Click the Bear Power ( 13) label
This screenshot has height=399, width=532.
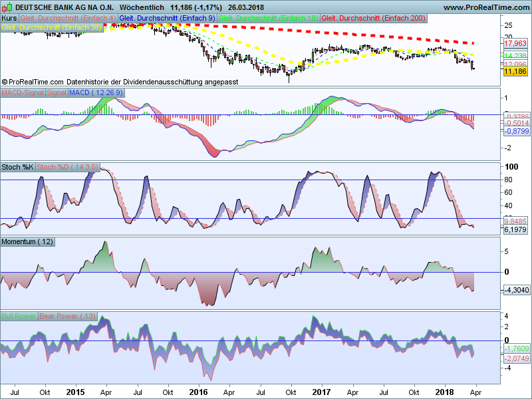point(68,317)
